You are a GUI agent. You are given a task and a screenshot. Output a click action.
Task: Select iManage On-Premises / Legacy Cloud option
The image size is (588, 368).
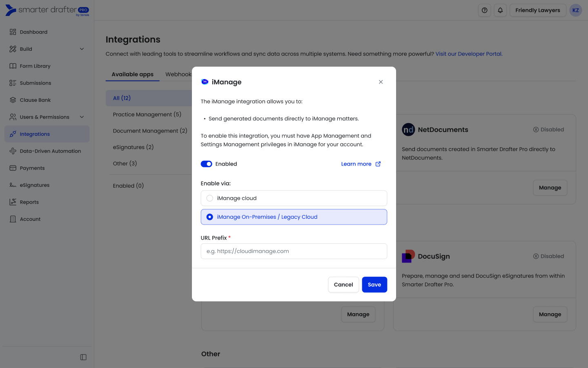pos(210,217)
